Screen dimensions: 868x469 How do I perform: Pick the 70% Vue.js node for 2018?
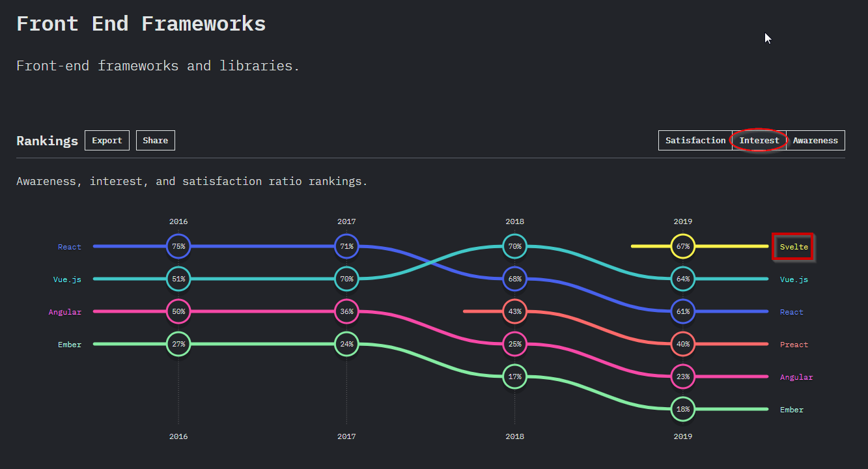coord(514,246)
